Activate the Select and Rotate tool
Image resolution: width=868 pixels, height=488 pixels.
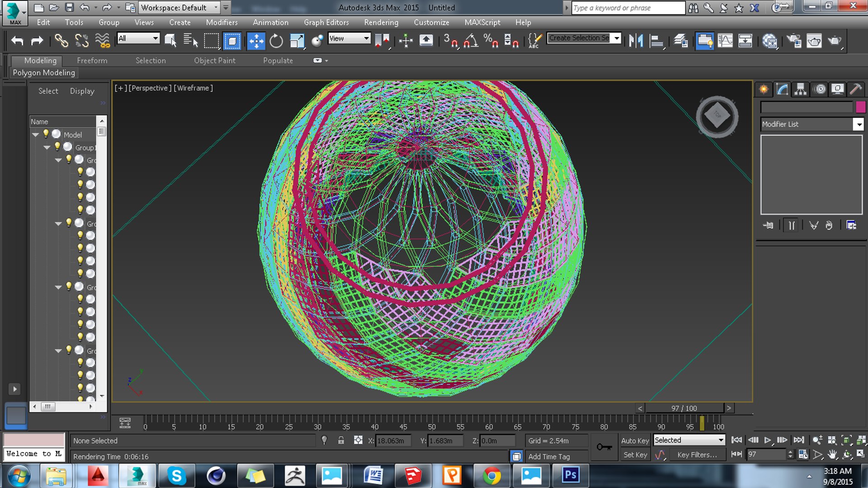point(276,41)
